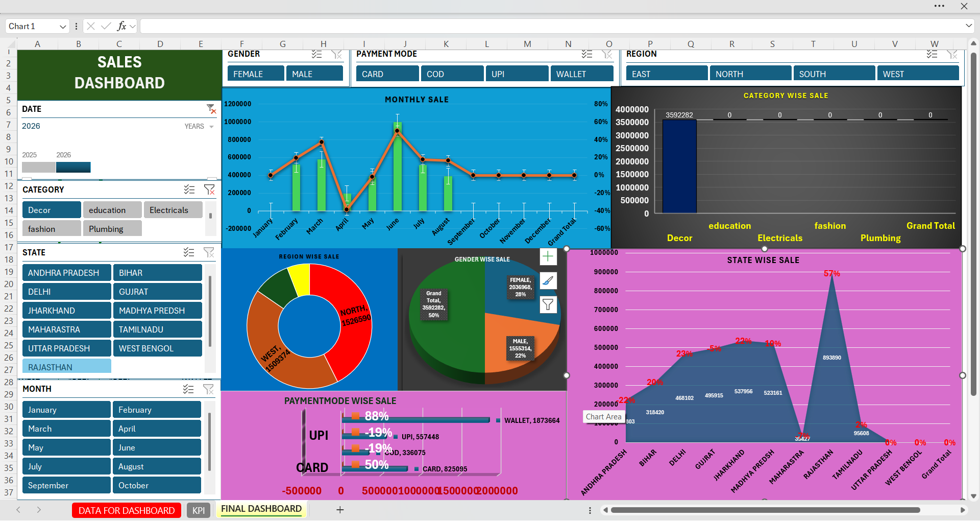Enable multi-select on GENDER slicer
This screenshot has height=521, width=980.
tap(317, 54)
